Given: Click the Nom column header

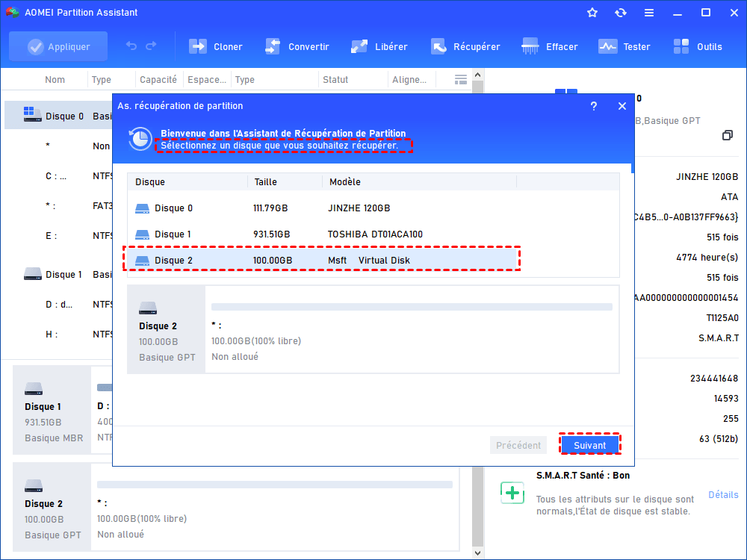Looking at the screenshot, I should [55, 80].
